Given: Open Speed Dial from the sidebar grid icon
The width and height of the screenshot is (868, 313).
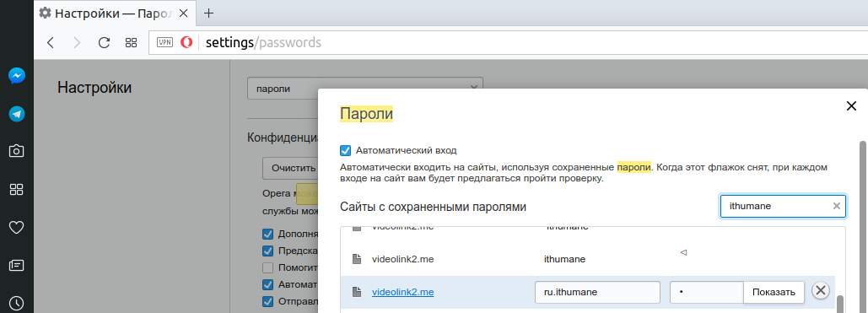Looking at the screenshot, I should tap(17, 190).
